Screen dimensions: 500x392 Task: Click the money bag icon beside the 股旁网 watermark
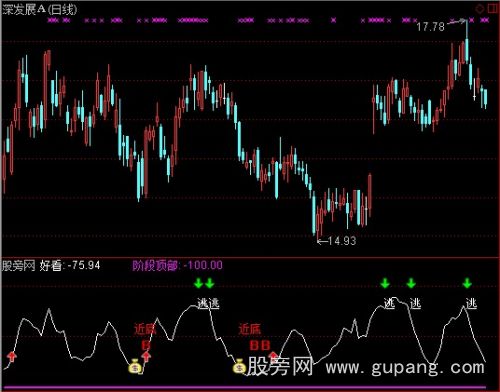click(239, 367)
